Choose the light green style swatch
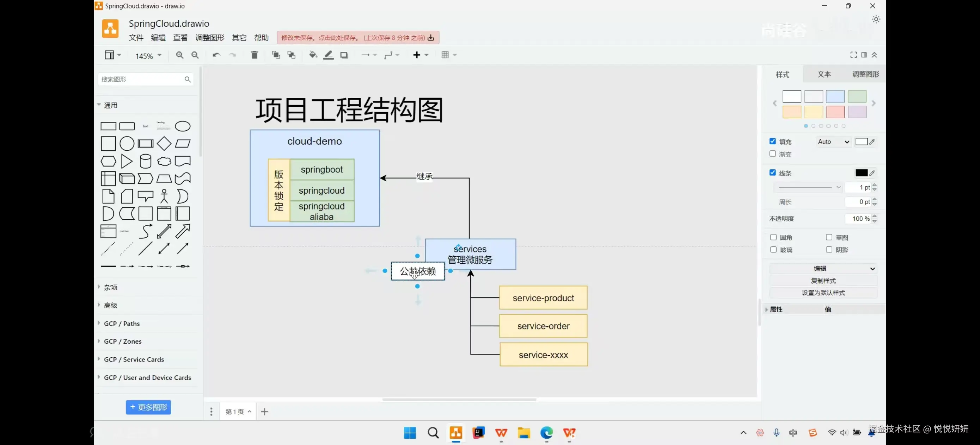The height and width of the screenshot is (445, 980). 857,96
